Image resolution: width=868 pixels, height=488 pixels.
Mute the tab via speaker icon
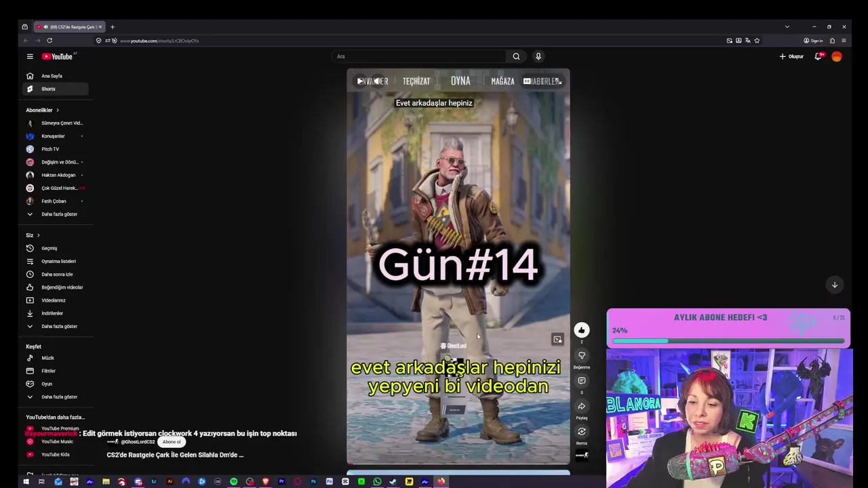(x=46, y=27)
